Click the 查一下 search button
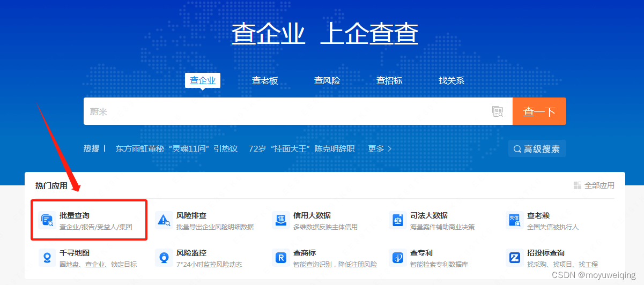The width and height of the screenshot is (644, 285). coord(539,111)
